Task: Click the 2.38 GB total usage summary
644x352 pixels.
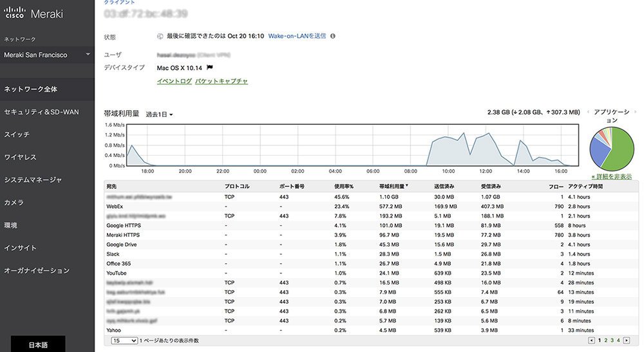Action: 533,112
